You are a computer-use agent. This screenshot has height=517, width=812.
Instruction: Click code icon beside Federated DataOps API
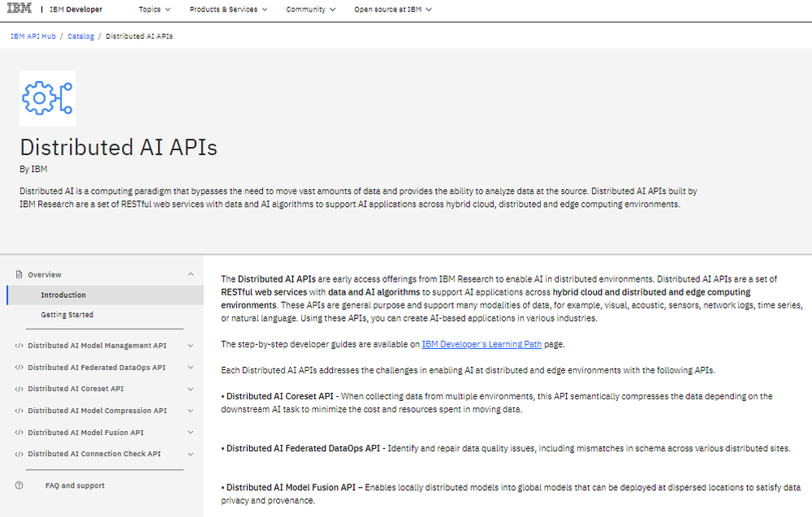pyautogui.click(x=19, y=368)
